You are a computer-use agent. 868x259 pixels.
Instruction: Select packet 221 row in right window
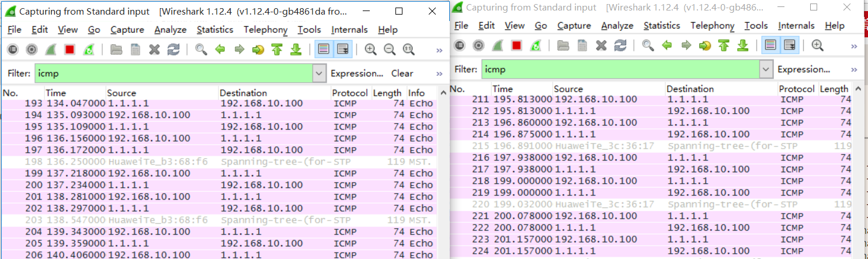point(652,216)
